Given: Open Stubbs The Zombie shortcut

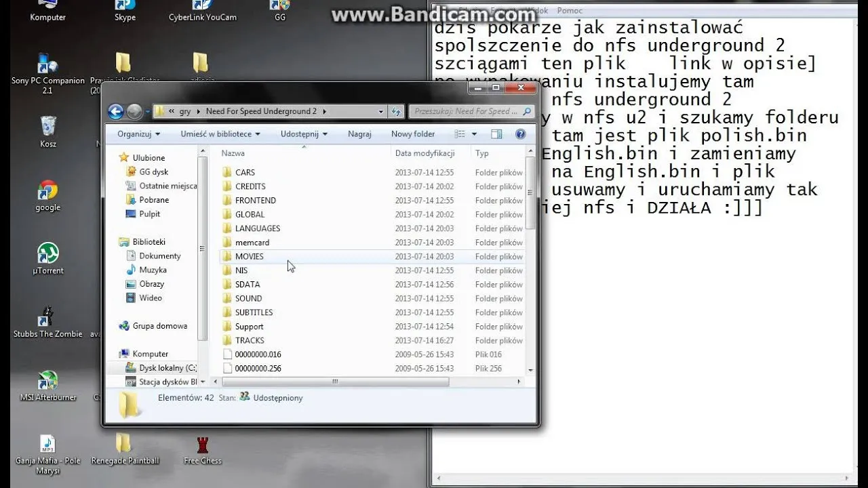Looking at the screenshot, I should pyautogui.click(x=47, y=323).
